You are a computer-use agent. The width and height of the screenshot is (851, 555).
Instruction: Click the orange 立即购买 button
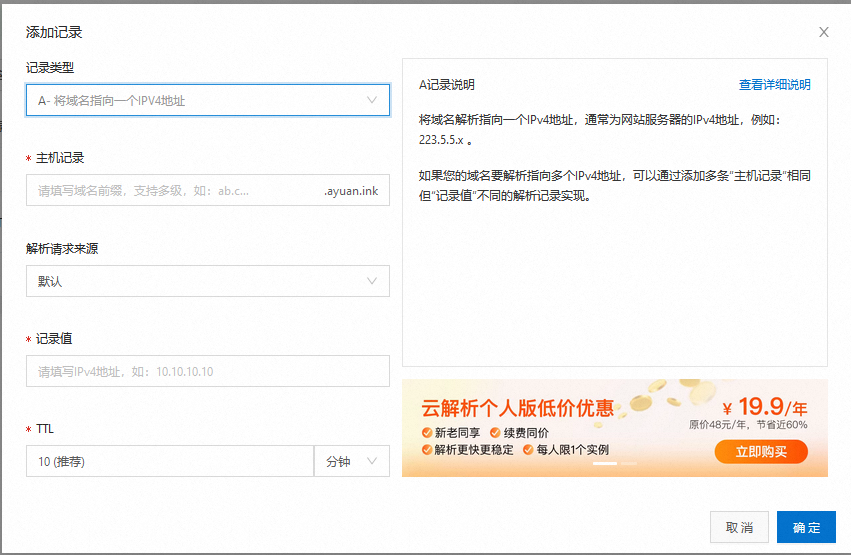tap(761, 452)
